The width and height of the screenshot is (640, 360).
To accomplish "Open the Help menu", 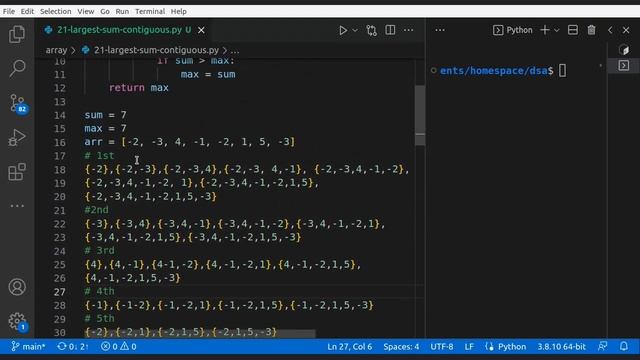I will point(178,11).
